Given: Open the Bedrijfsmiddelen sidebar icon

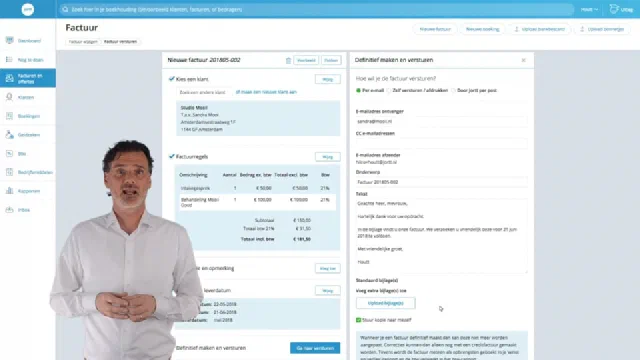Looking at the screenshot, I should tap(9, 172).
